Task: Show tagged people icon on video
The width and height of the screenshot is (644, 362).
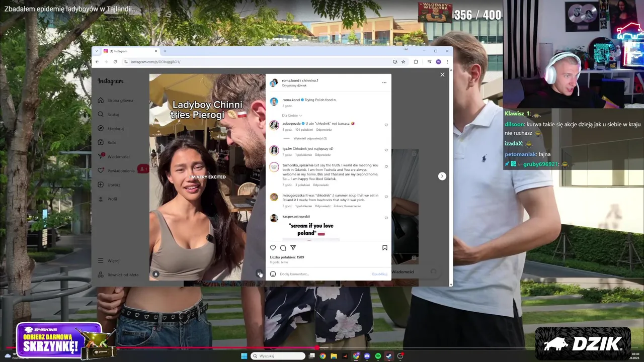Action: [x=156, y=274]
